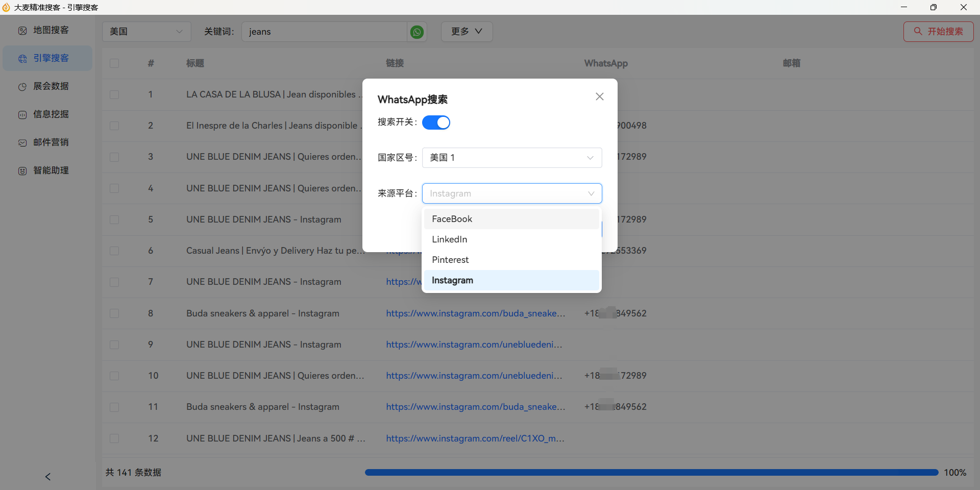Viewport: 980px width, 490px height.
Task: Close the WhatsApp搜索 dialog
Action: tap(600, 96)
